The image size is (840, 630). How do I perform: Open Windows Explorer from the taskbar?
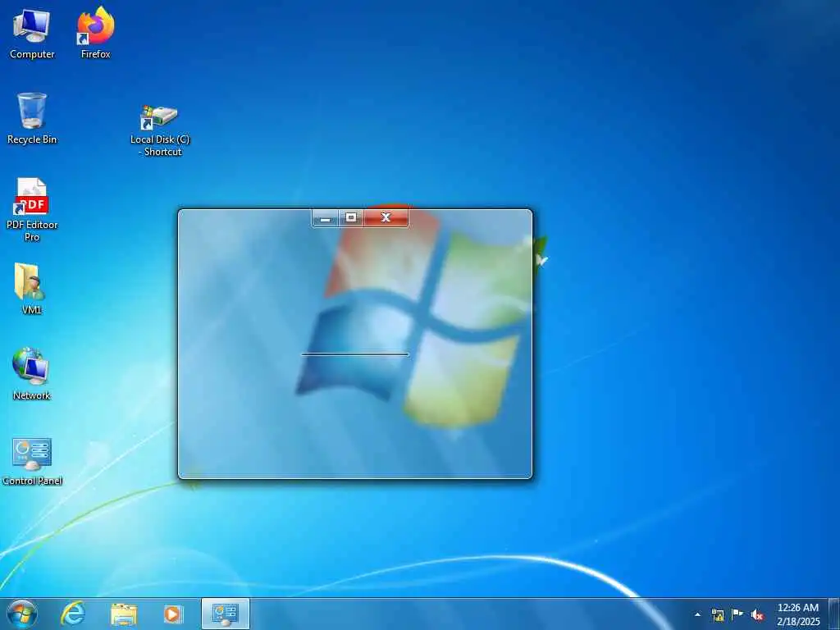pos(124,614)
